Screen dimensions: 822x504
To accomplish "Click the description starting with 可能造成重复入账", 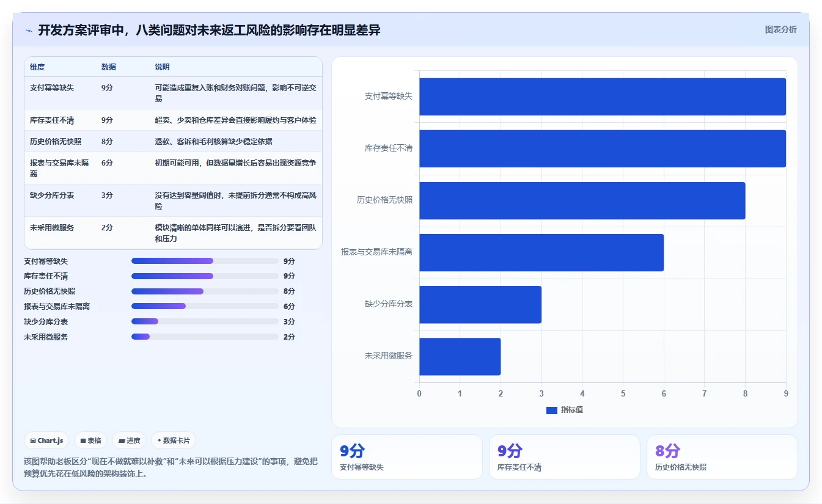I will (235, 93).
